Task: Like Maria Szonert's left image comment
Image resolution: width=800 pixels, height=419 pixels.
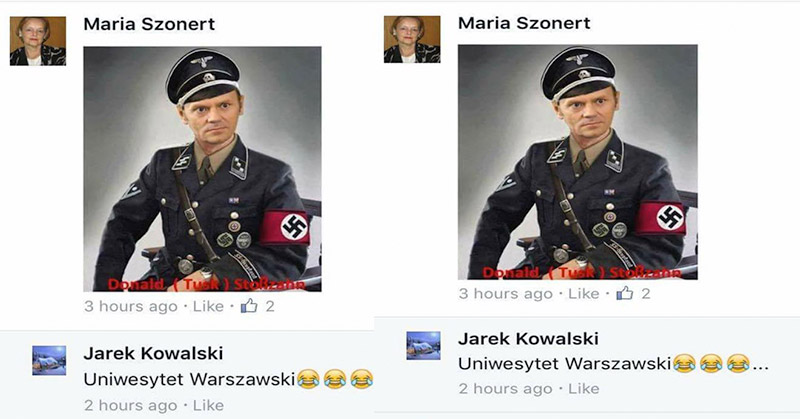Action: [208, 306]
